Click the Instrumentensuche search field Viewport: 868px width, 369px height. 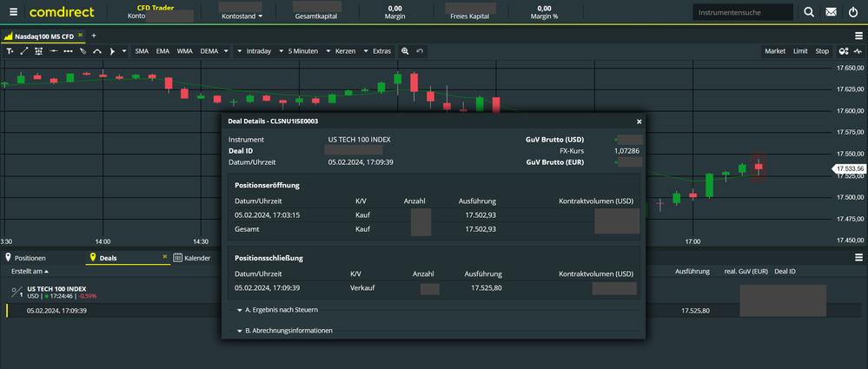743,11
